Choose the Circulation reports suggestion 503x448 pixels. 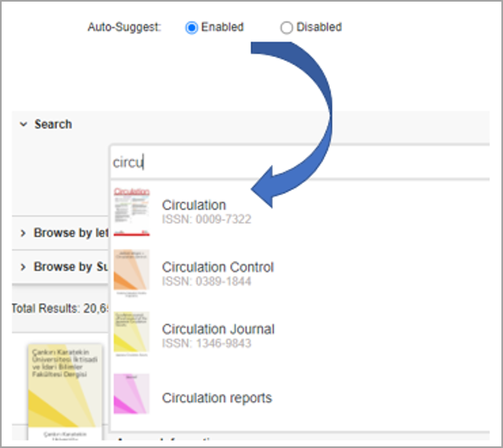coord(217,398)
